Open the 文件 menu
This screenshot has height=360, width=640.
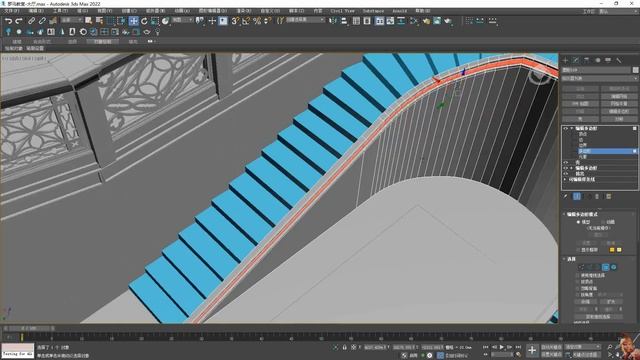[x=11, y=11]
